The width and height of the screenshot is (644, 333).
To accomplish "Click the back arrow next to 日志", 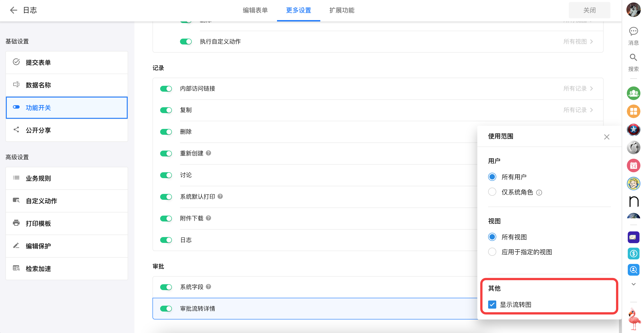I will click(x=13, y=10).
